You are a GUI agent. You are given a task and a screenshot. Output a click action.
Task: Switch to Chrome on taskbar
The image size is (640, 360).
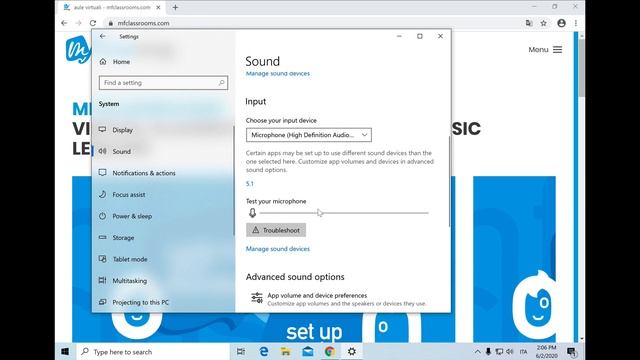pyautogui.click(x=330, y=351)
